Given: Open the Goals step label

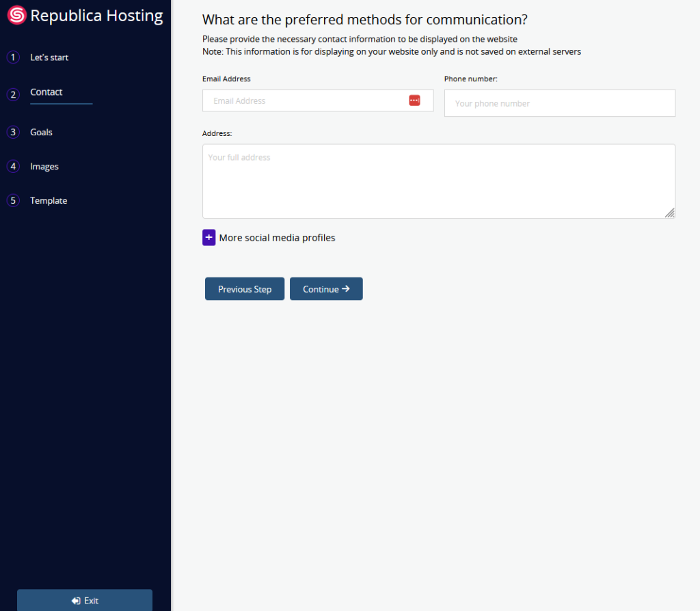Looking at the screenshot, I should click(x=41, y=133).
